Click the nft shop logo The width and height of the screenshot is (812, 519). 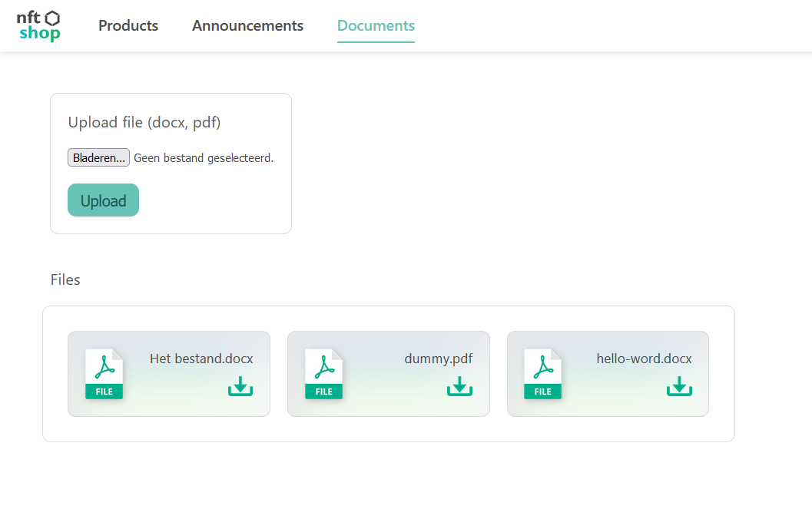(x=39, y=25)
